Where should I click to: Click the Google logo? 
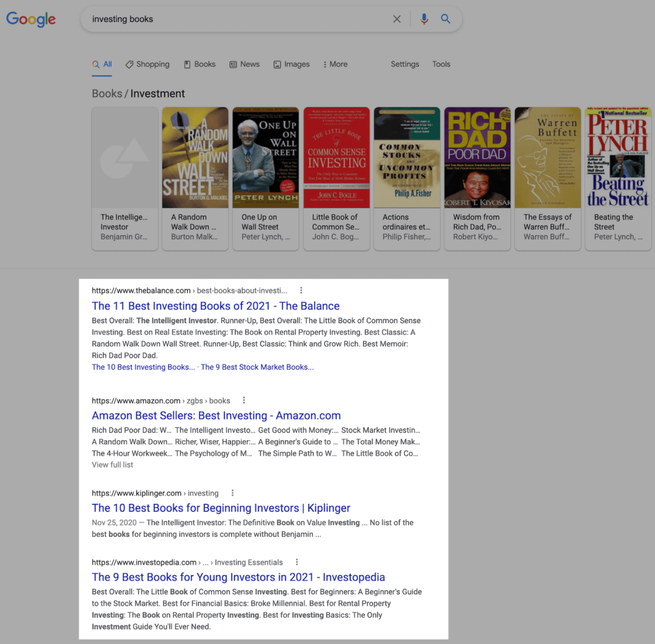click(31, 19)
